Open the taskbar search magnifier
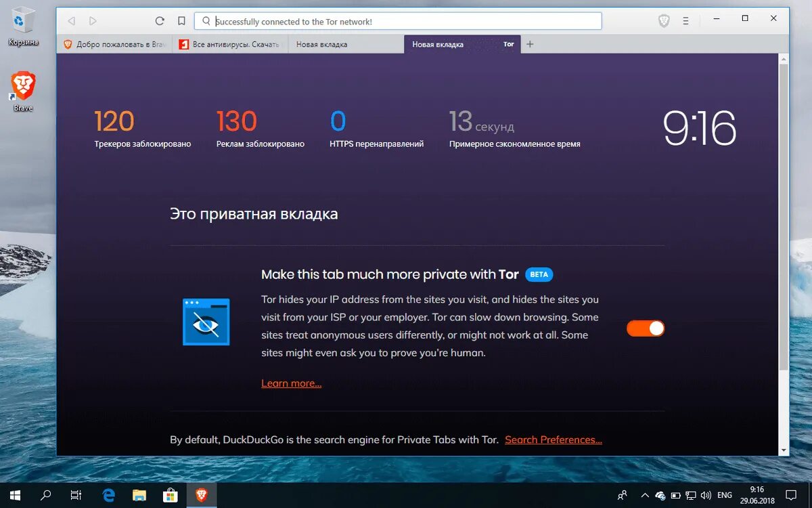Screen dimensions: 812x508 [x=46, y=495]
